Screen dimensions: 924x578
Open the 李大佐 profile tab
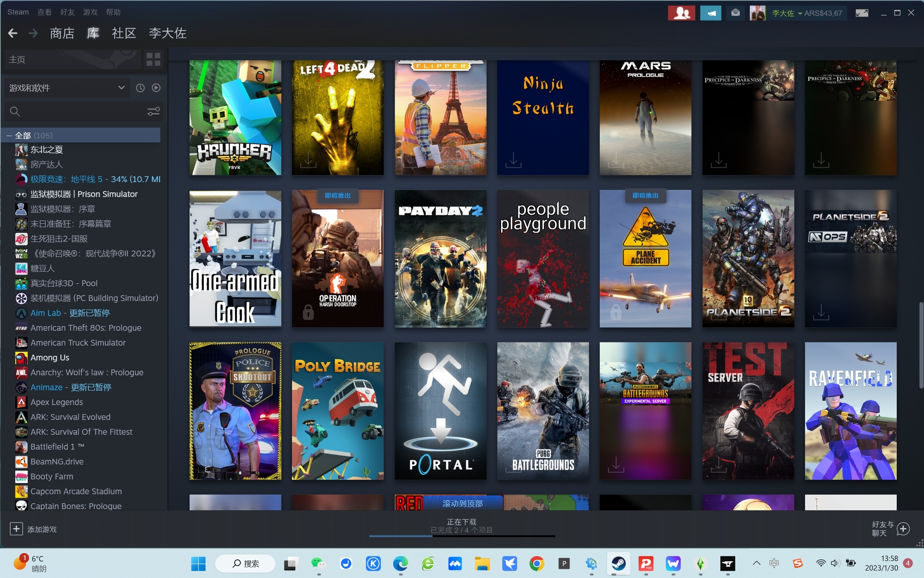pos(168,33)
